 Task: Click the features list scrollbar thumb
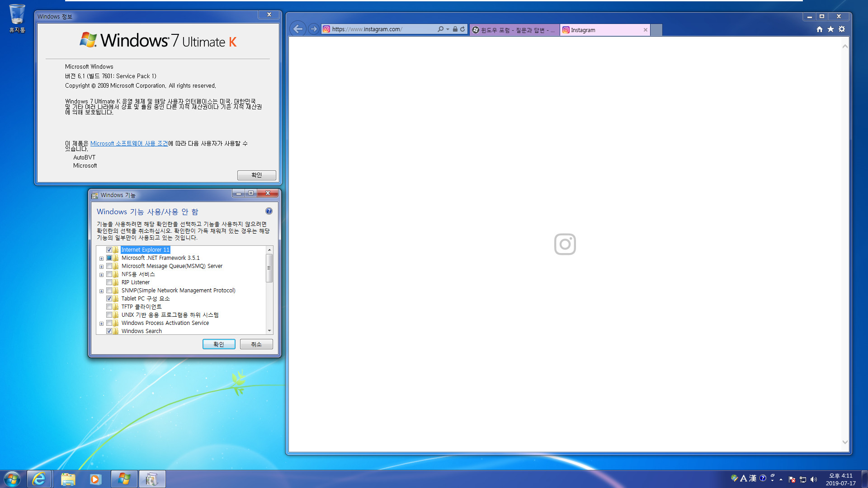coord(269,268)
